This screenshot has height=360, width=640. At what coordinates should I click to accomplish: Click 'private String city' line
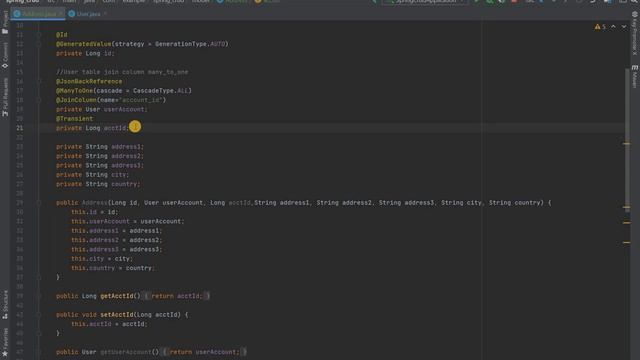pos(92,175)
